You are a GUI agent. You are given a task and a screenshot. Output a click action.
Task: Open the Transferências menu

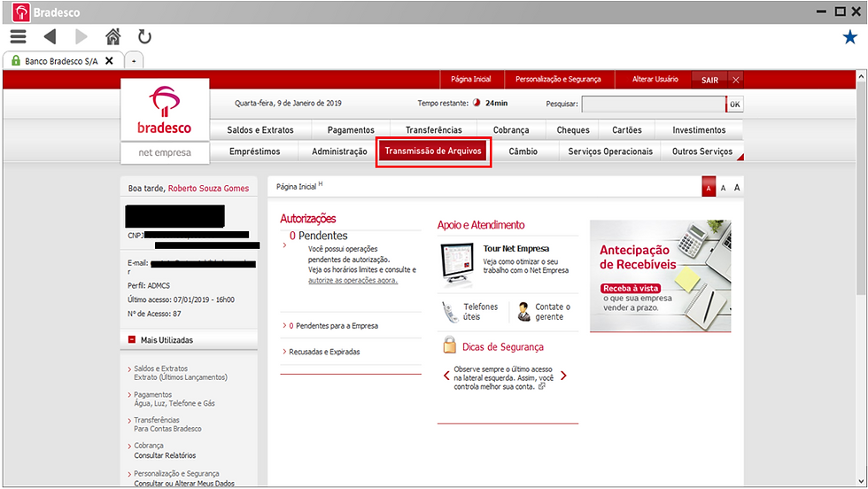coord(433,129)
